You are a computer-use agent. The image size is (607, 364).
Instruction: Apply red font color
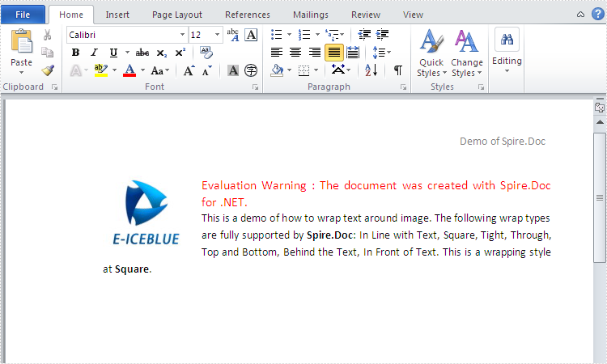(x=129, y=70)
